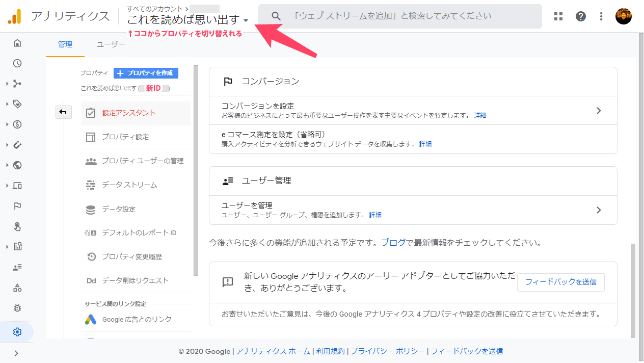This screenshot has width=644, height=363.
Task: Click the Google Analytics logo
Action: 14,16
